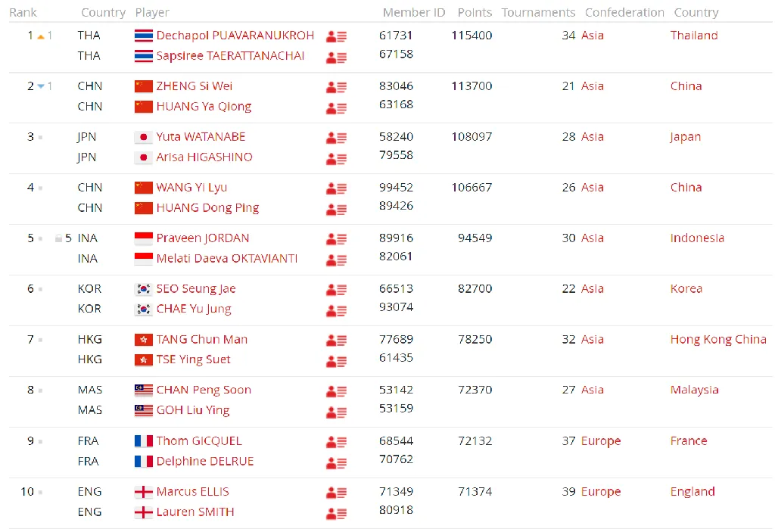Open Lauren SMITH player profile link
775x532 pixels.
click(x=195, y=512)
